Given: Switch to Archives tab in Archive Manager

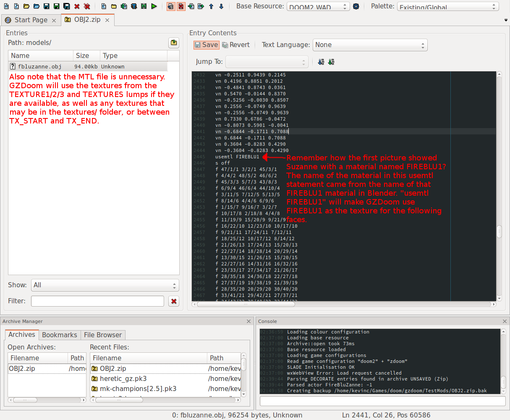Looking at the screenshot, I should [x=22, y=334].
